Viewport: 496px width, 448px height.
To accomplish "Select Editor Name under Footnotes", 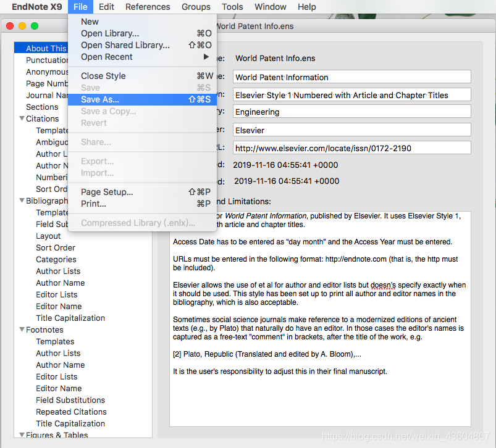I will click(x=59, y=388).
